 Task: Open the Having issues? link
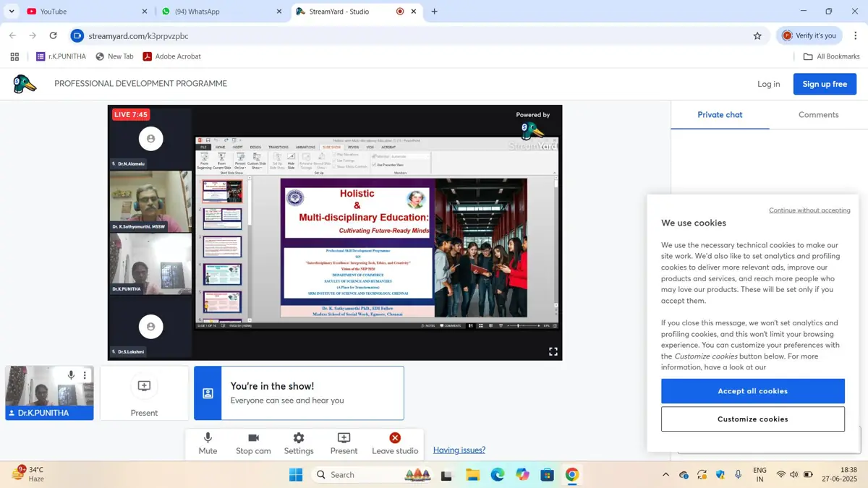(459, 450)
